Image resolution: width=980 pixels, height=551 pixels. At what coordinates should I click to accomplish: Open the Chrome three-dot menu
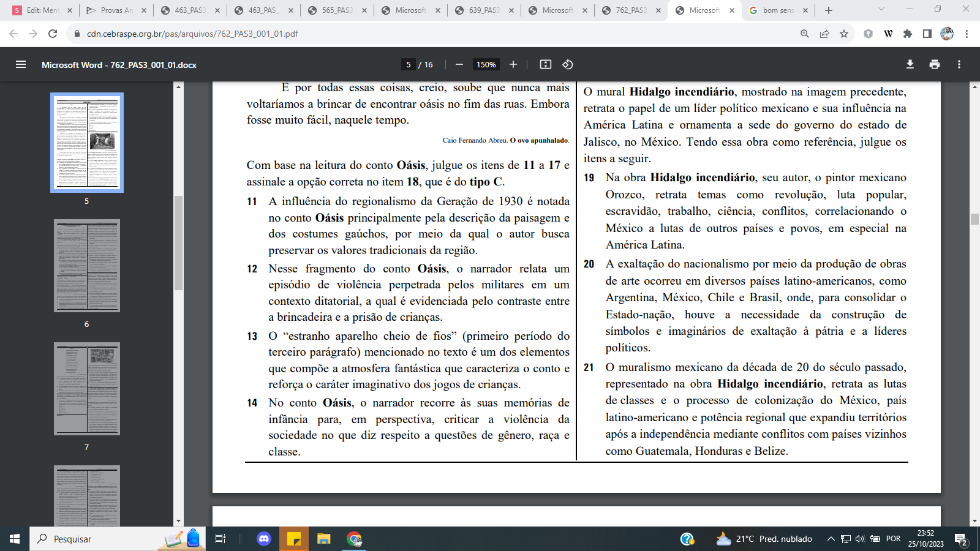click(x=967, y=34)
